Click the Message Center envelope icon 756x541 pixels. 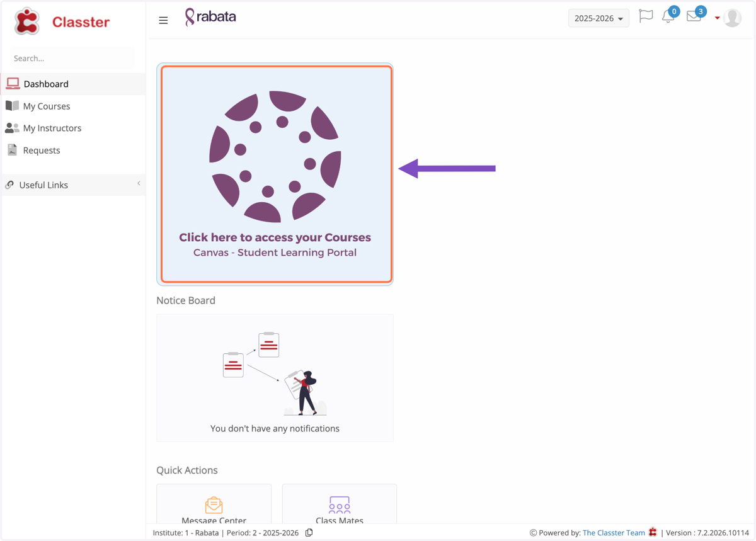[214, 504]
